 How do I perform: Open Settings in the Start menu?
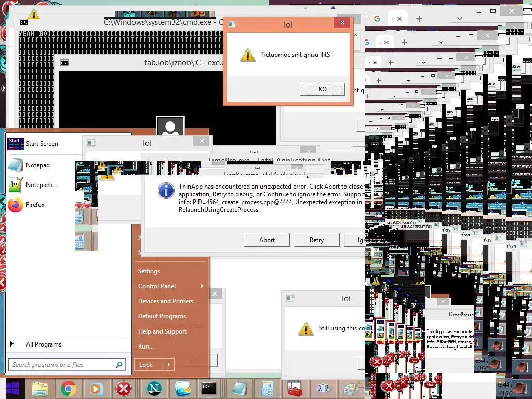click(149, 271)
